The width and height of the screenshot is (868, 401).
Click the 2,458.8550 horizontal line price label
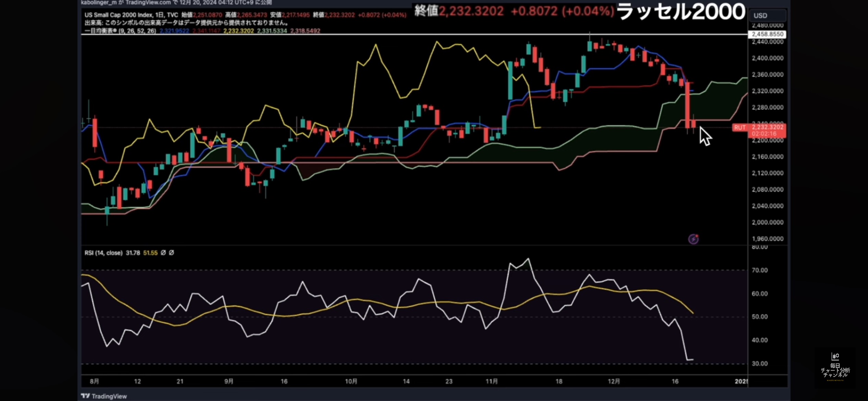click(x=767, y=34)
